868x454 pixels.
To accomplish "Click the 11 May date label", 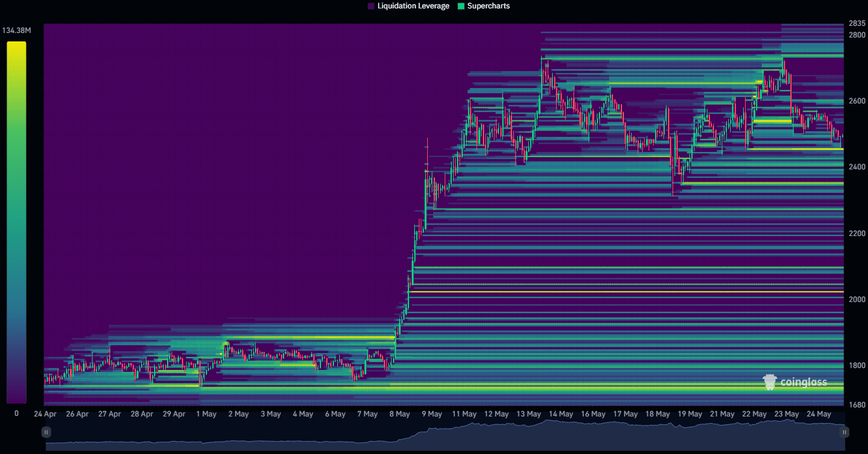I will [464, 414].
